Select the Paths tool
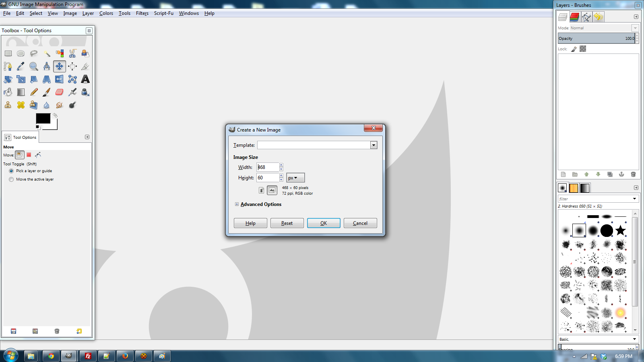The width and height of the screenshot is (644, 362). pyautogui.click(x=8, y=66)
